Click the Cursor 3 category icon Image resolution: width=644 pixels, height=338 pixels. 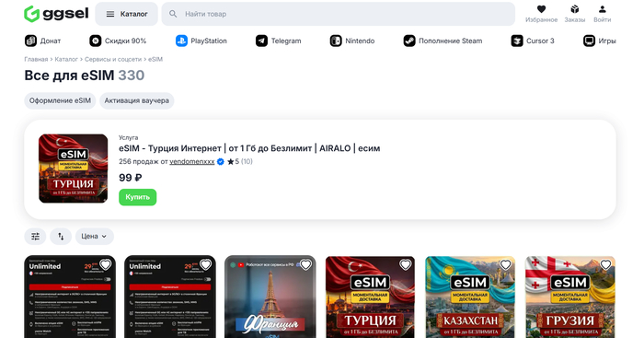point(517,41)
